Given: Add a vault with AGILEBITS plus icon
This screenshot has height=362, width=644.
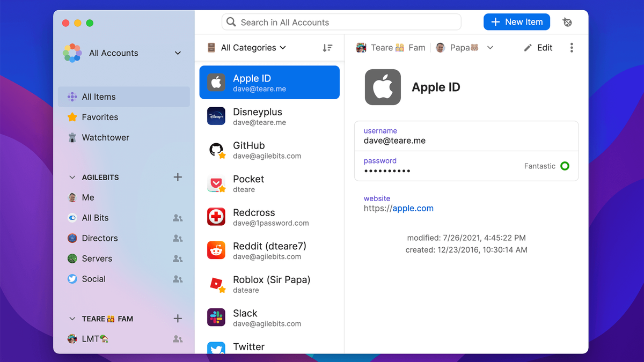Looking at the screenshot, I should pos(178,177).
